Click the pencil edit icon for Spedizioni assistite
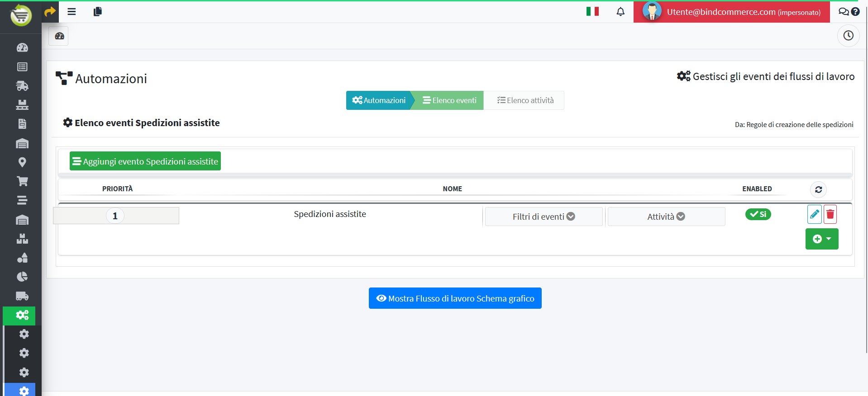 [814, 214]
